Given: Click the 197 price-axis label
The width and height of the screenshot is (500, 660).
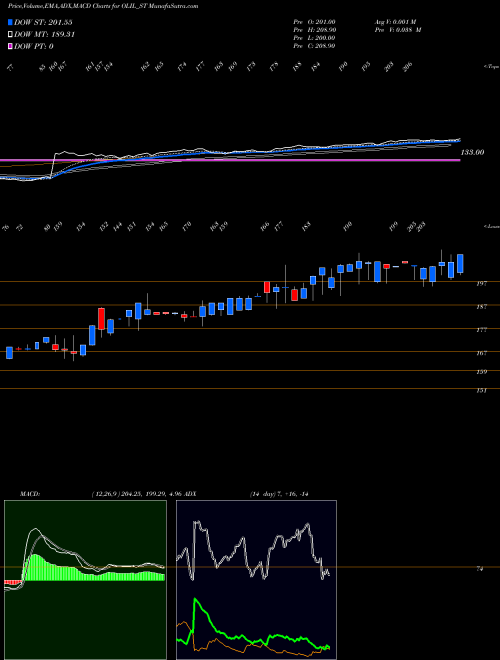Looking at the screenshot, I should [x=481, y=284].
